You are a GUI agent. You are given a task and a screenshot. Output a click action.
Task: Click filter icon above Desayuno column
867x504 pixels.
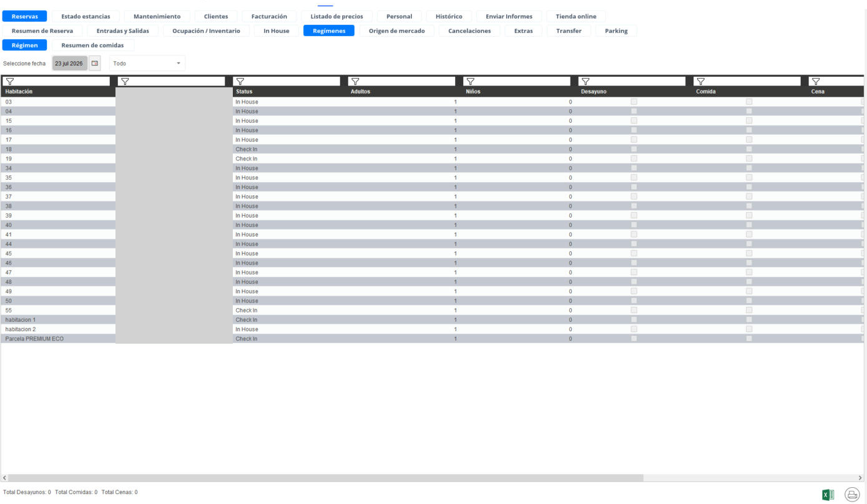(585, 81)
